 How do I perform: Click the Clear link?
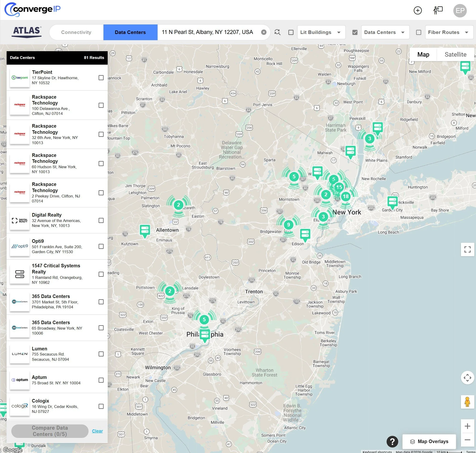click(97, 431)
